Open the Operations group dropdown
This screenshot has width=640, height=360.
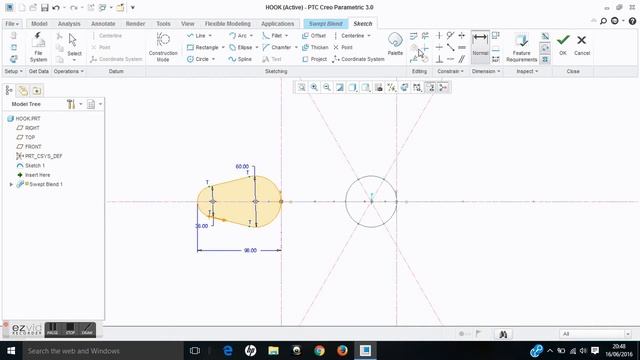(x=69, y=71)
